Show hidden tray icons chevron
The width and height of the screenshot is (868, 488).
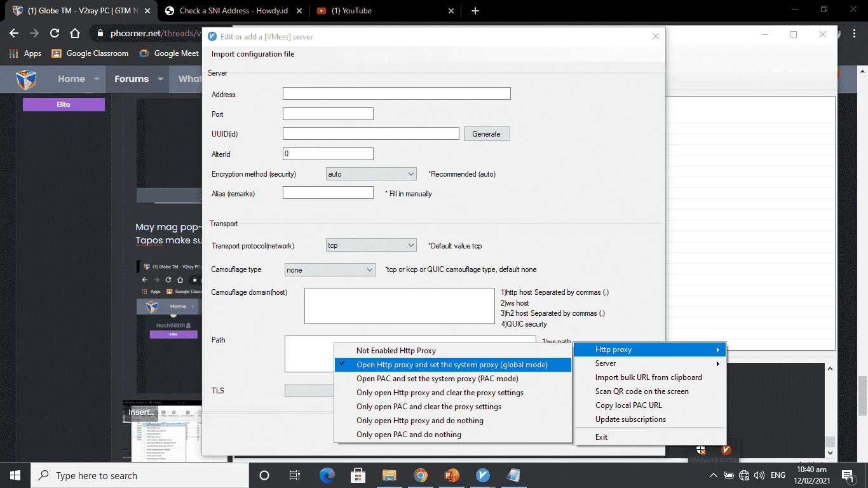[714, 475]
